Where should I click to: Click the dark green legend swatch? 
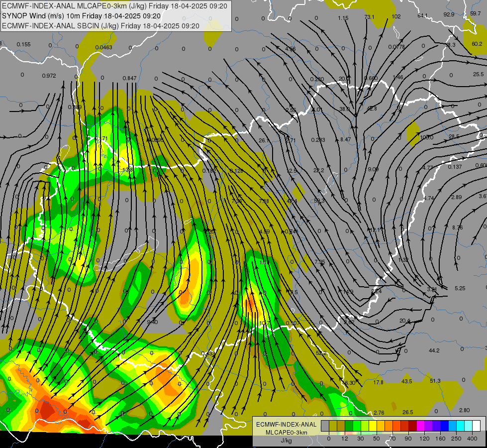tap(349, 426)
